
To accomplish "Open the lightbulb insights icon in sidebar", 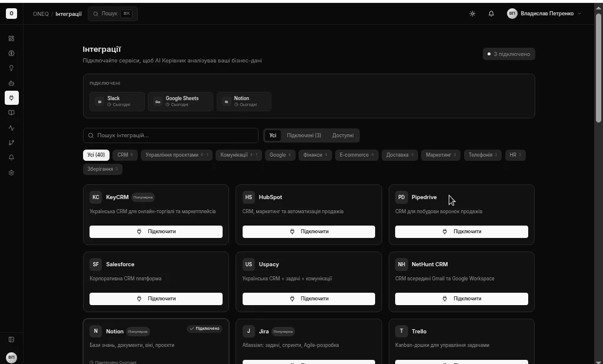I will (12, 68).
